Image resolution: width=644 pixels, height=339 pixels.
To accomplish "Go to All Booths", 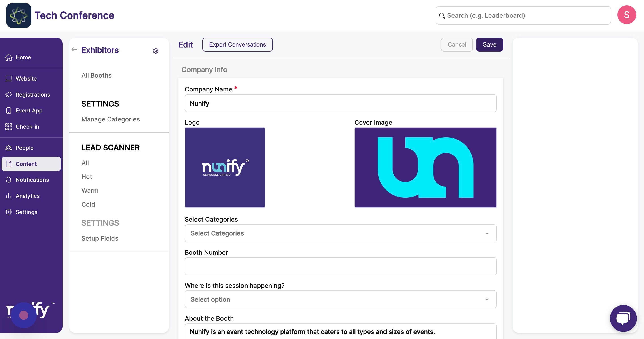I will coord(96,75).
